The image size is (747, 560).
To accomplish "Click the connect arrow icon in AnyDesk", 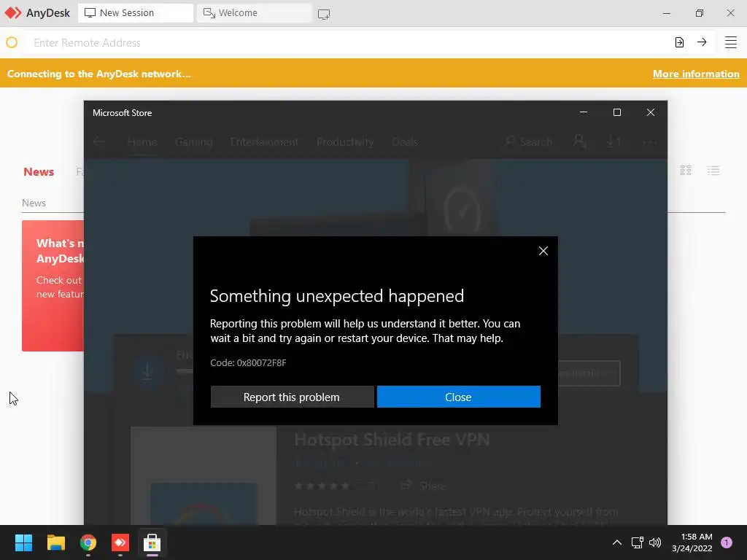I will pyautogui.click(x=702, y=42).
